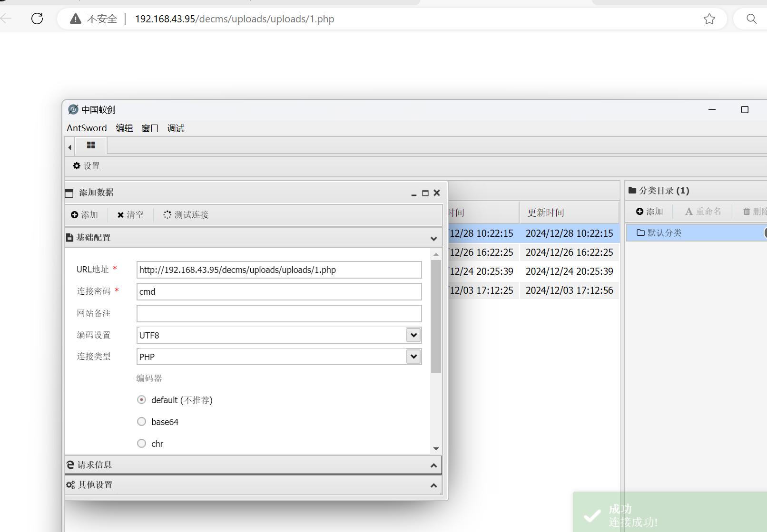Click the scrollbar up arrow in the form
The height and width of the screenshot is (532, 767).
tap(436, 254)
